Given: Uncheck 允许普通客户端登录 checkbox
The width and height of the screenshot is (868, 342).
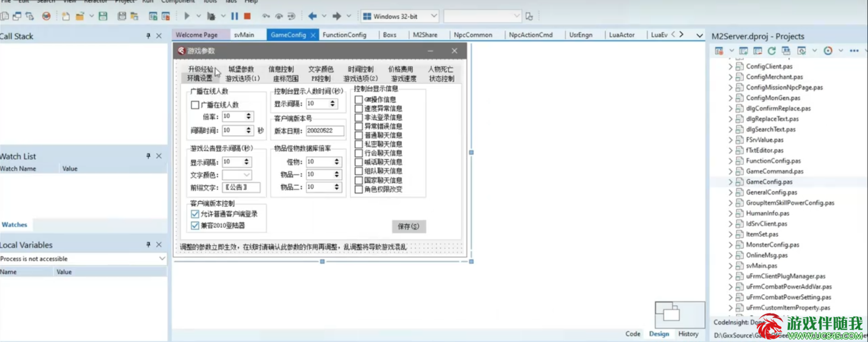Looking at the screenshot, I should pos(195,214).
